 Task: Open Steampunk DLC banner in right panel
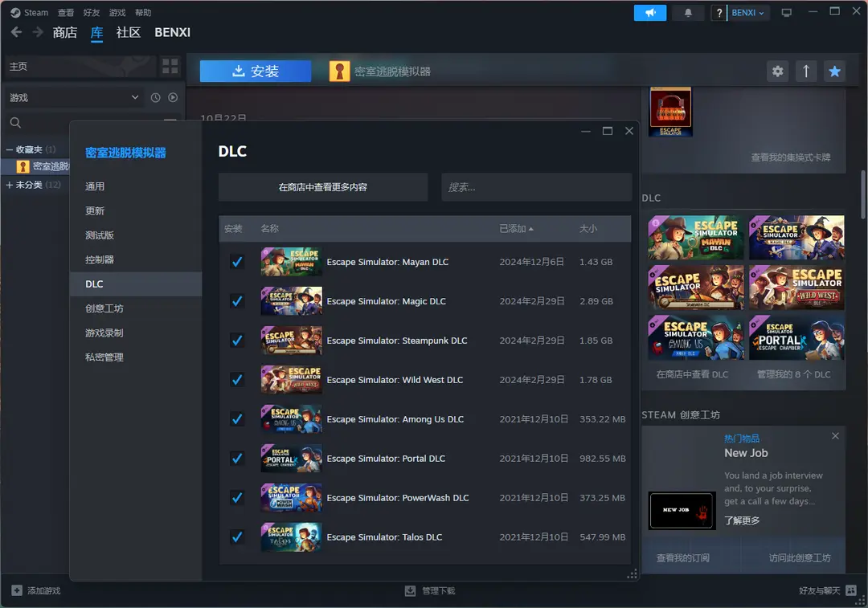pos(696,287)
